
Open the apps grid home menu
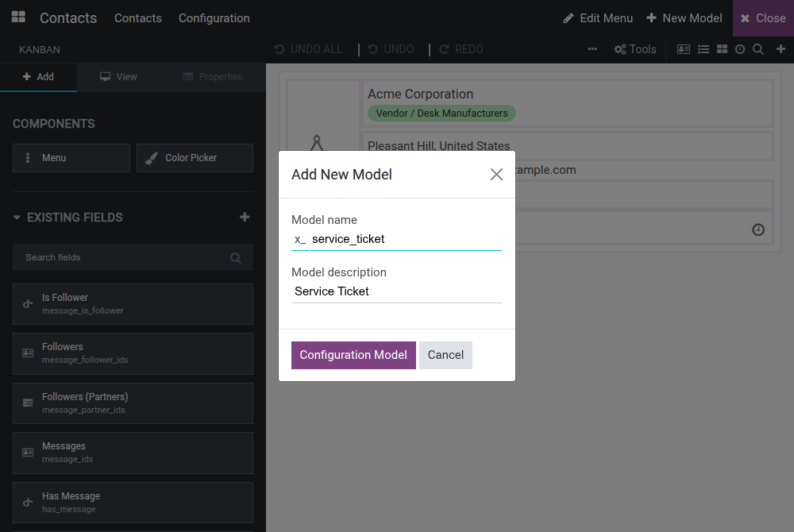coord(18,17)
